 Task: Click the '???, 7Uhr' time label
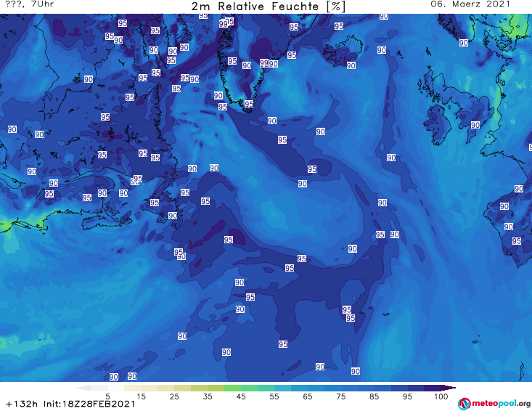pos(29,4)
